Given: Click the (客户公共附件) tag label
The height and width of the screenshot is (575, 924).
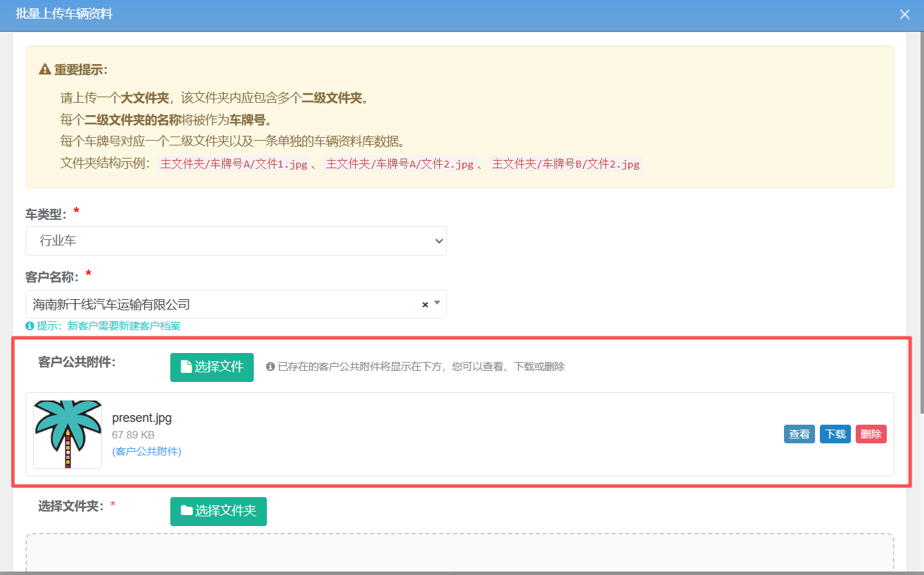Looking at the screenshot, I should pyautogui.click(x=146, y=452).
